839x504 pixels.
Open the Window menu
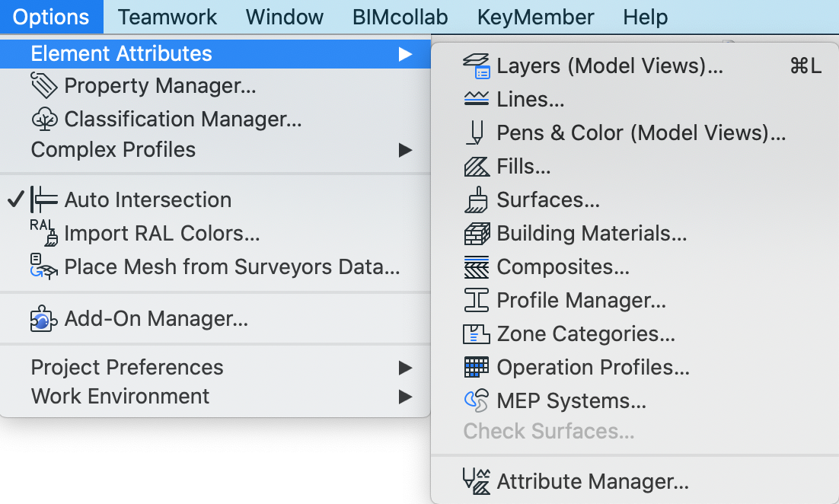285,17
